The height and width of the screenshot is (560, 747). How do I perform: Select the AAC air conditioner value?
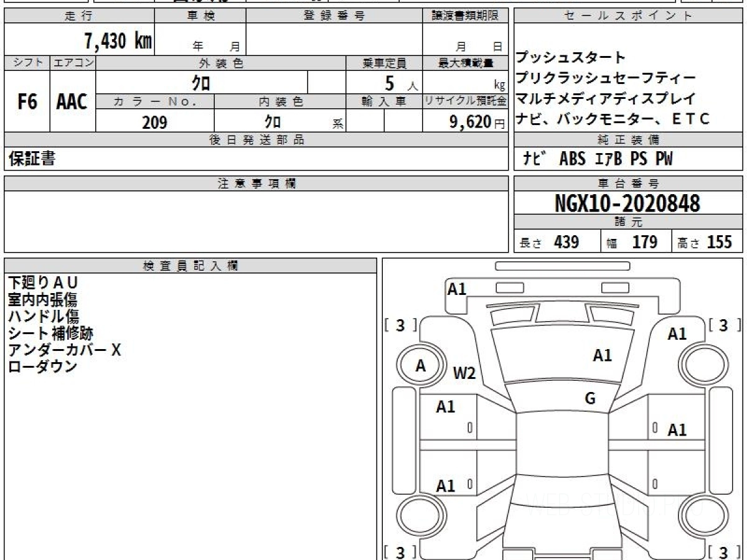[72, 102]
